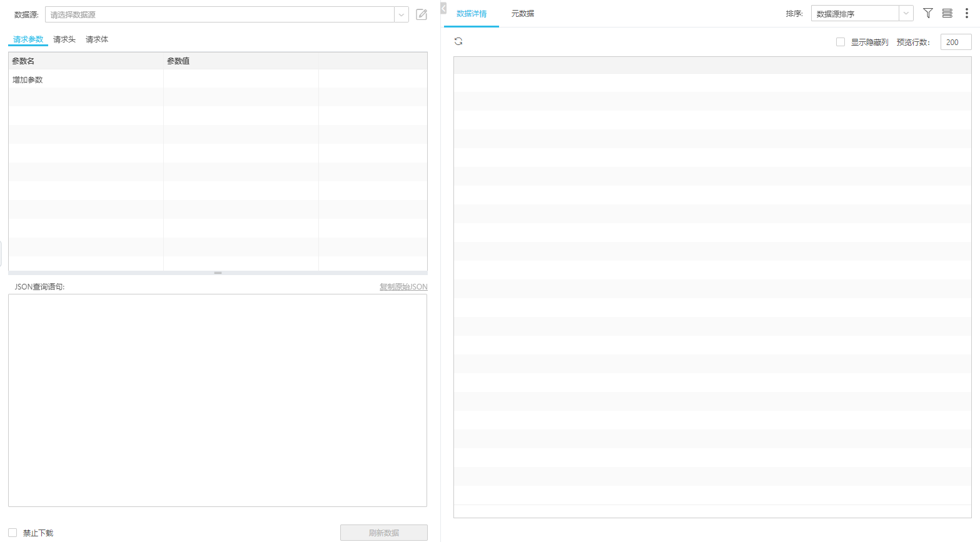Click the 复制原始JSON link

(402, 286)
